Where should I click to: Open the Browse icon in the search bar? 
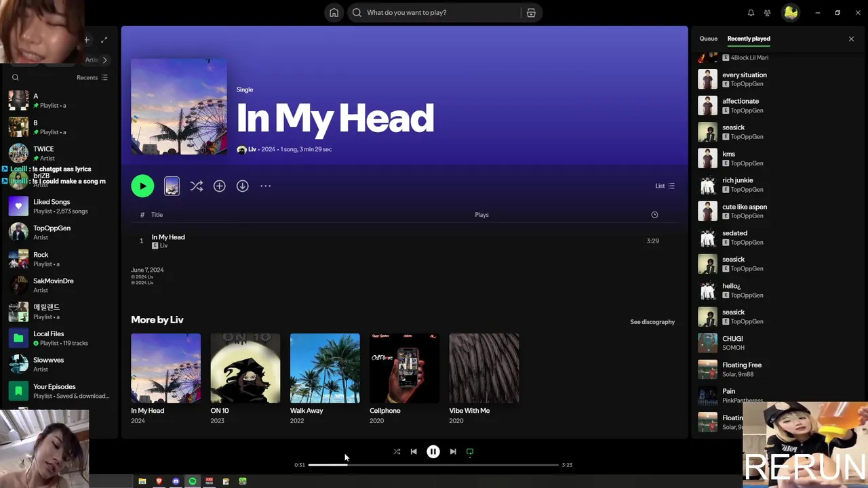pyautogui.click(x=531, y=12)
